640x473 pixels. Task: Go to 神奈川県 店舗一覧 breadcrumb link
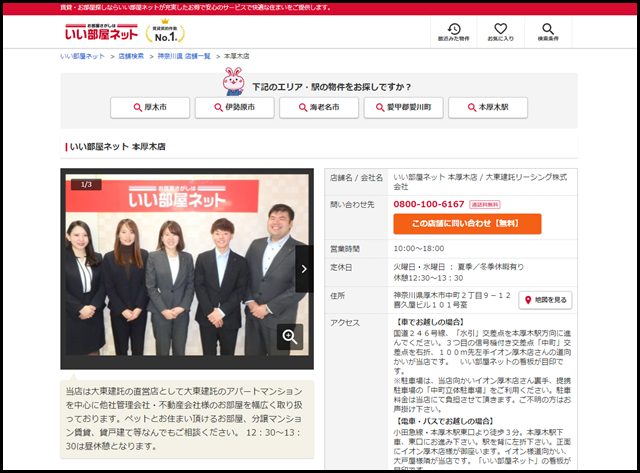pyautogui.click(x=184, y=56)
